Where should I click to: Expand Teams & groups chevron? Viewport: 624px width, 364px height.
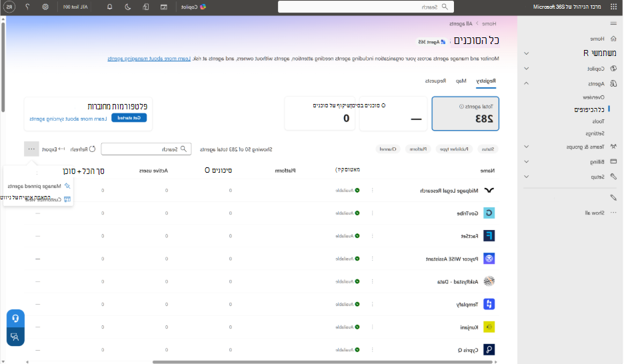tap(526, 147)
